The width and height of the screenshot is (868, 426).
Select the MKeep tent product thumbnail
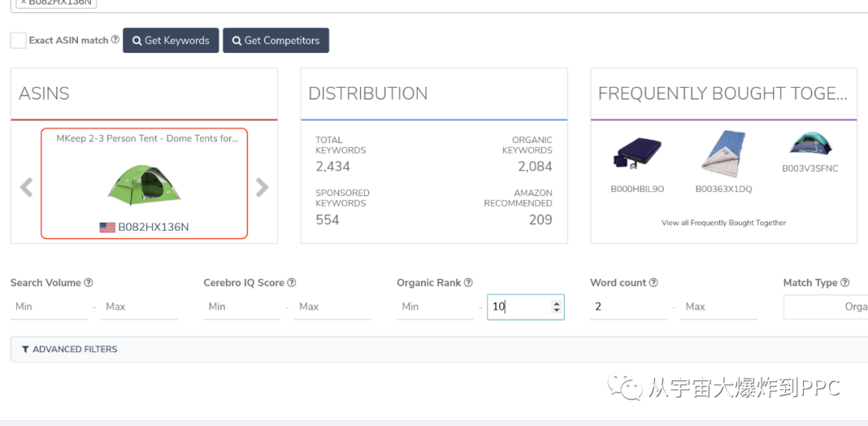tap(144, 185)
